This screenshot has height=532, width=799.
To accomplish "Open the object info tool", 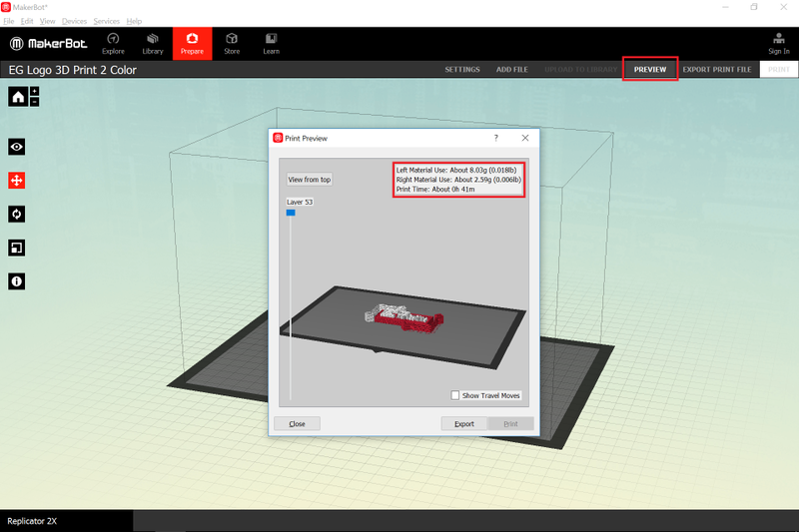I will click(17, 281).
